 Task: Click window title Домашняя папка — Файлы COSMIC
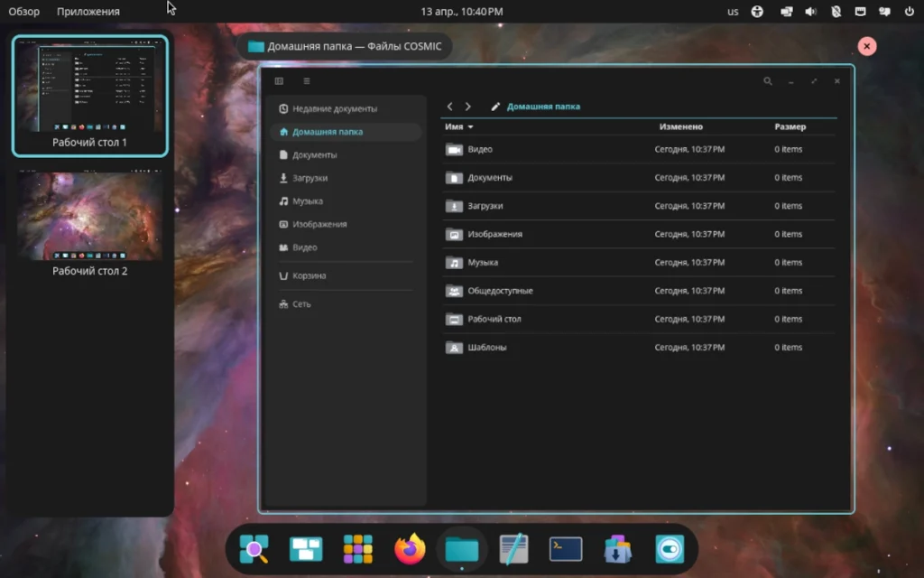tap(354, 46)
